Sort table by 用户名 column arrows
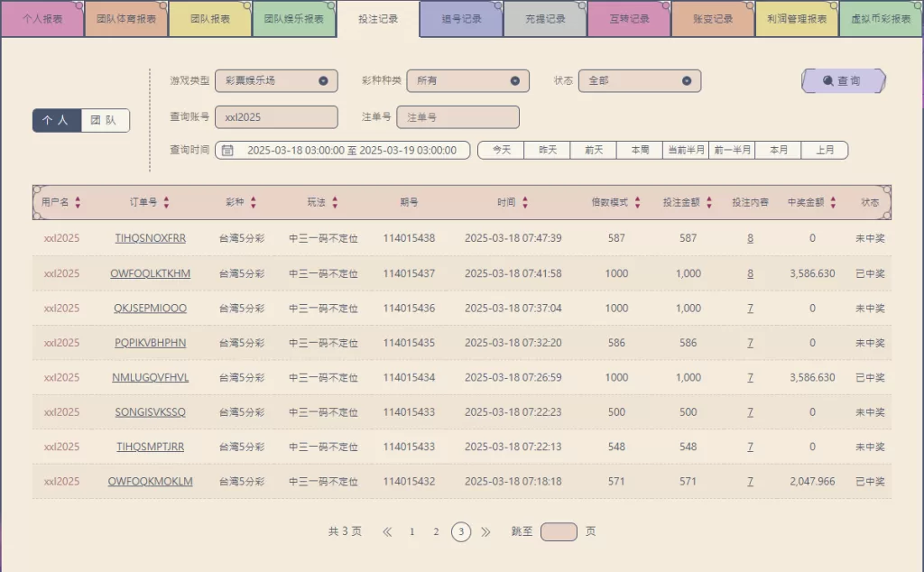924x572 pixels. [78, 202]
